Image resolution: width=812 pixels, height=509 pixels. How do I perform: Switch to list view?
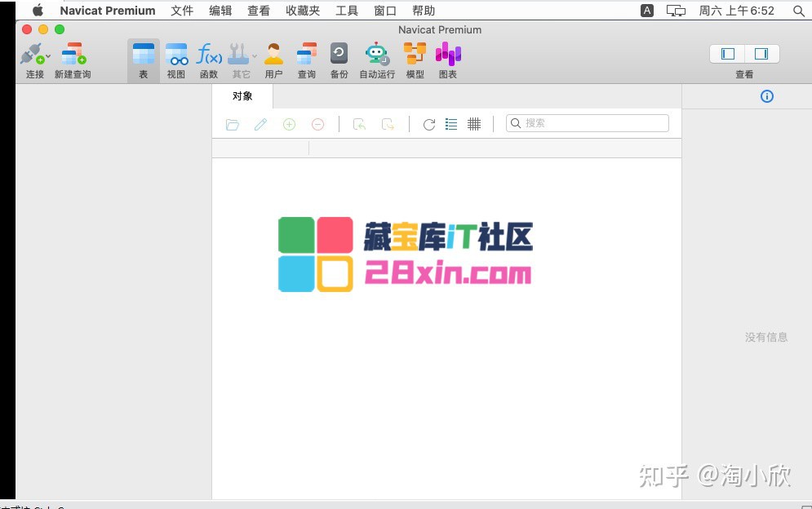tap(451, 124)
